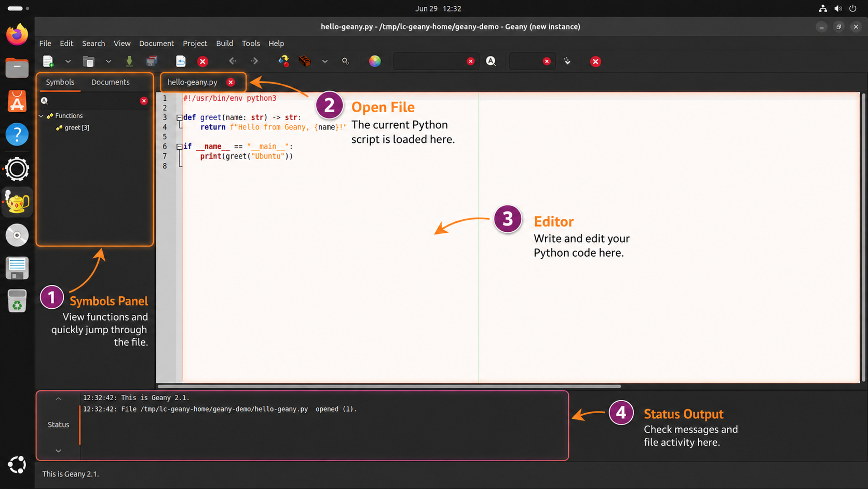
Task: Click the shebang text '#!/usr/bin/env python3'
Action: [x=229, y=98]
